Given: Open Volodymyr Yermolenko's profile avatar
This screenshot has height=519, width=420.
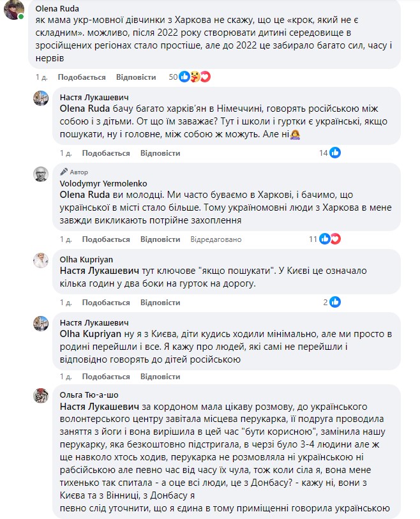Looking at the screenshot, I should pyautogui.click(x=42, y=175).
